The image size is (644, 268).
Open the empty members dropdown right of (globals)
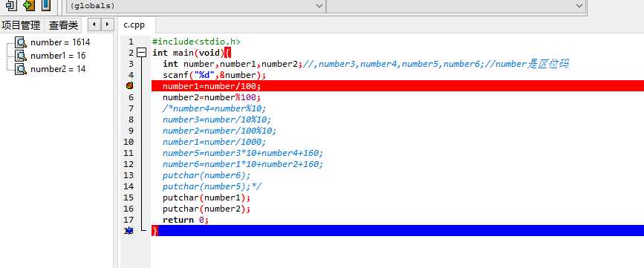tap(456, 6)
